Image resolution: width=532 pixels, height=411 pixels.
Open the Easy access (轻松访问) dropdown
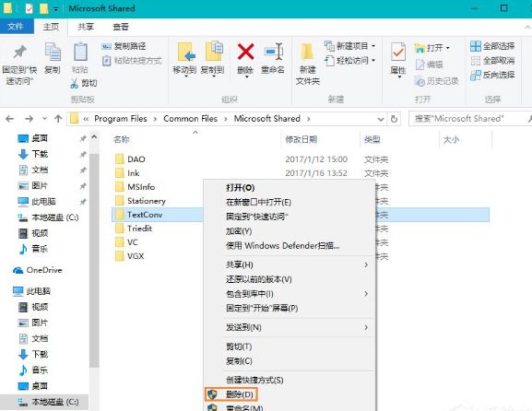[350, 61]
